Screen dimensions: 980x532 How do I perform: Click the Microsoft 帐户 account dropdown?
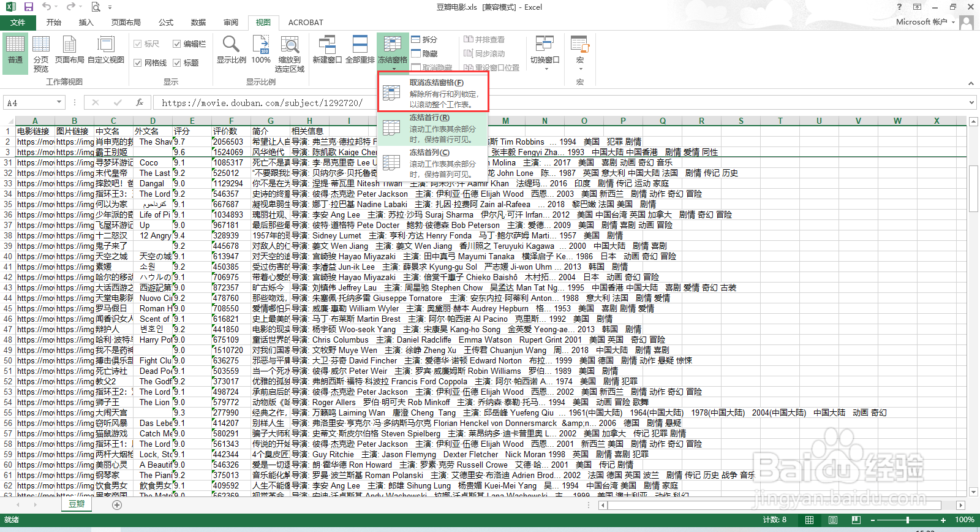click(x=924, y=22)
